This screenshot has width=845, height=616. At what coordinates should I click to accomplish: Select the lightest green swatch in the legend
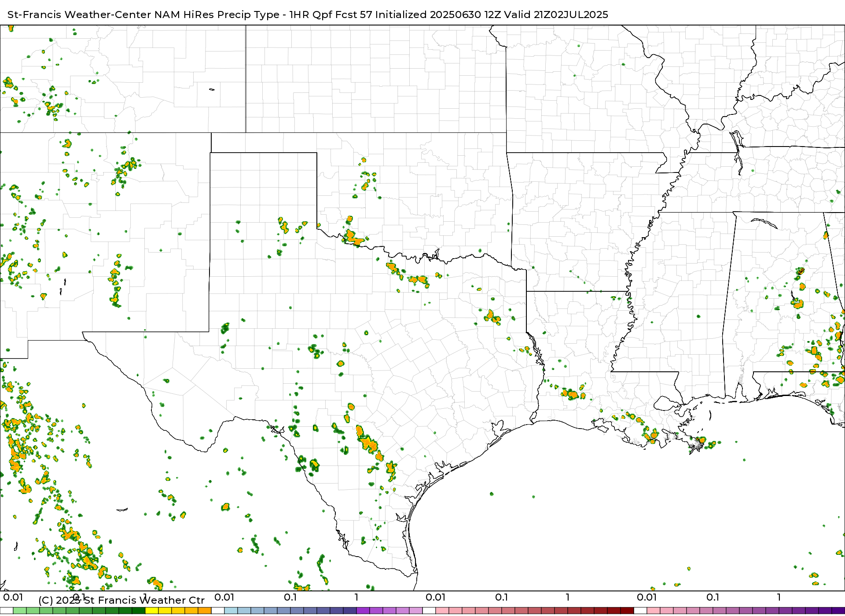[20, 611]
